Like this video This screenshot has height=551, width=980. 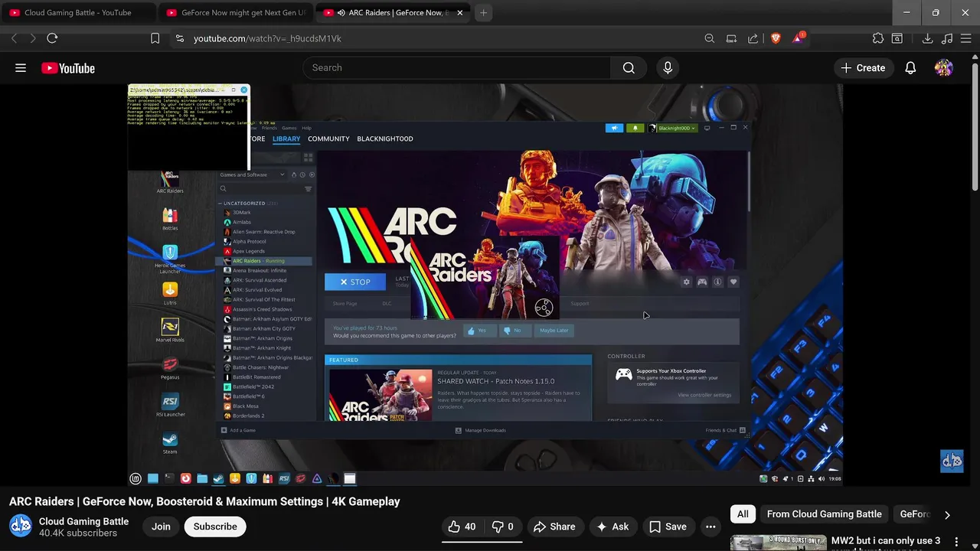462,527
